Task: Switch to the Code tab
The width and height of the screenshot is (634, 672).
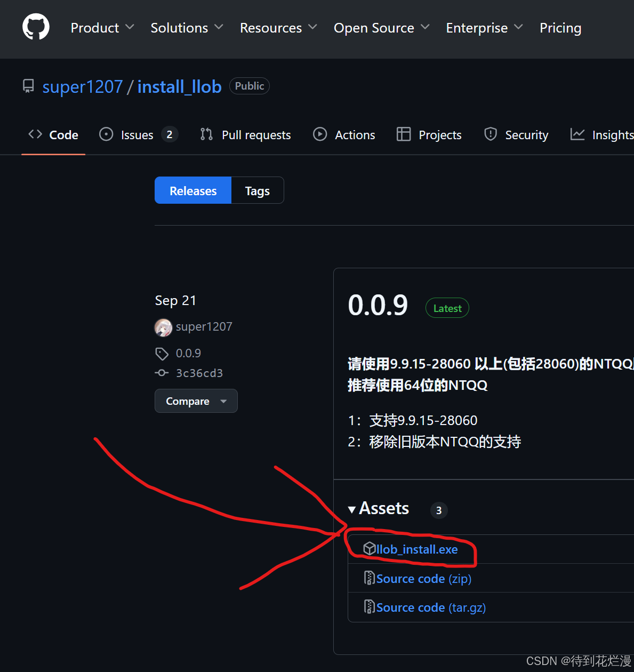Action: coord(53,135)
